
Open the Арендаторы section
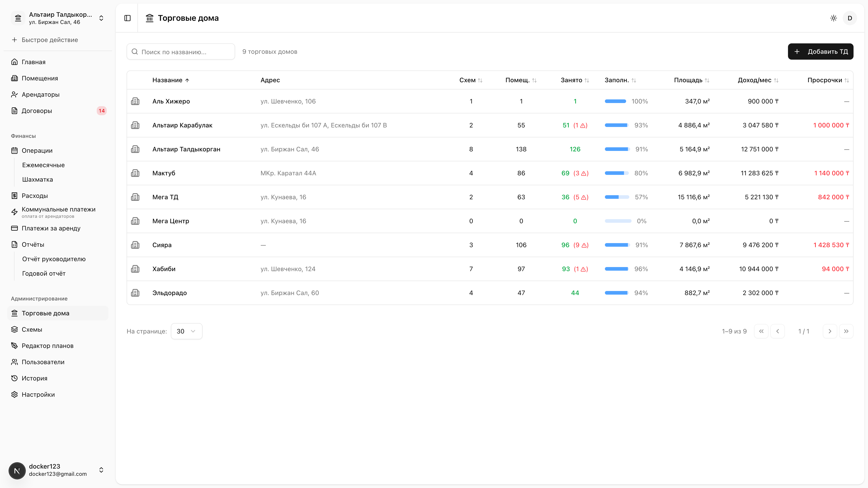pos(58,95)
